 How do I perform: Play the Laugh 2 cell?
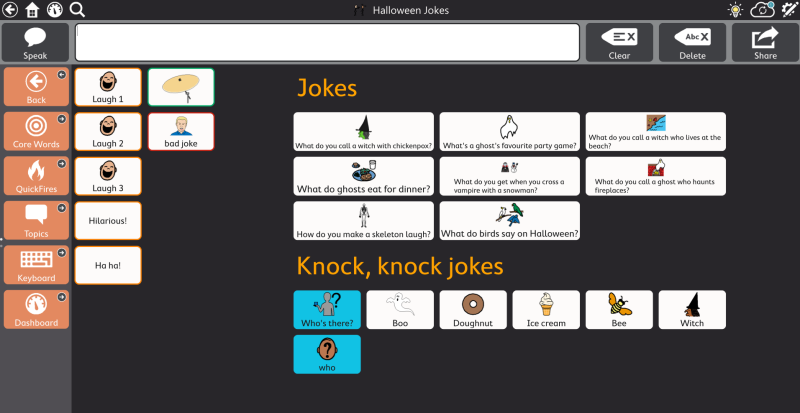point(108,131)
